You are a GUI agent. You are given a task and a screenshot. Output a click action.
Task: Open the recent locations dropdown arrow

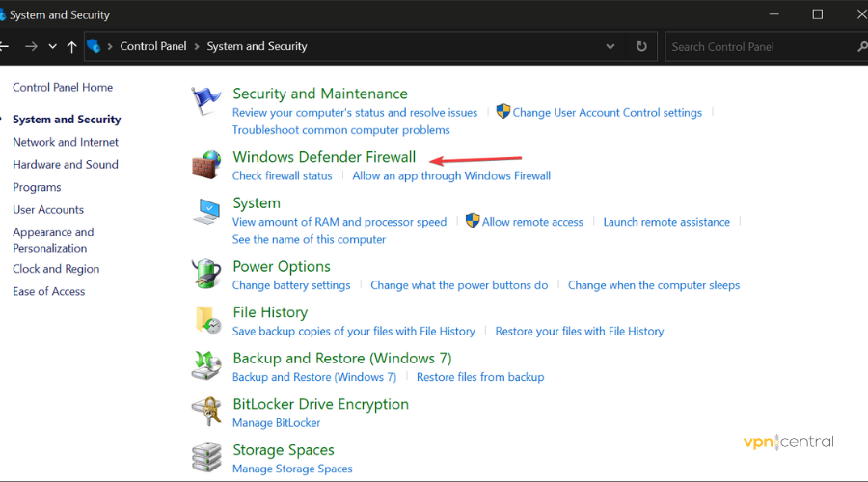pyautogui.click(x=52, y=46)
